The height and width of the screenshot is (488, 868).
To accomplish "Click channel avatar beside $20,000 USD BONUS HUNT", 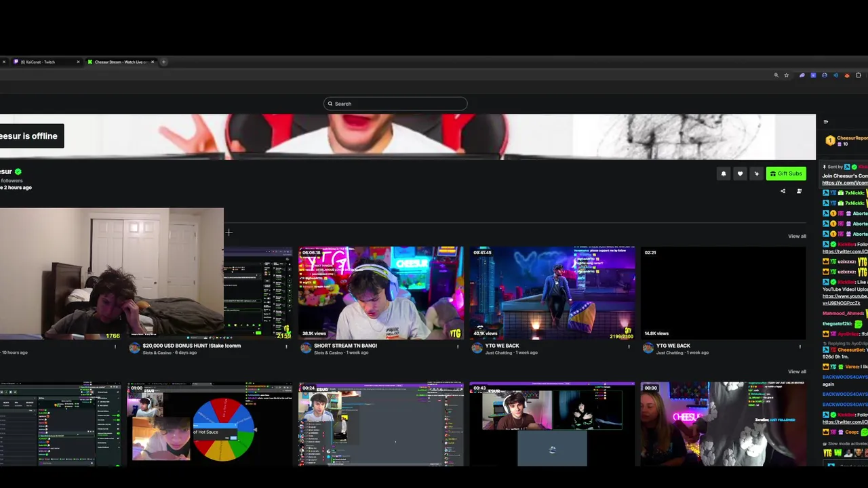I will 134,348.
